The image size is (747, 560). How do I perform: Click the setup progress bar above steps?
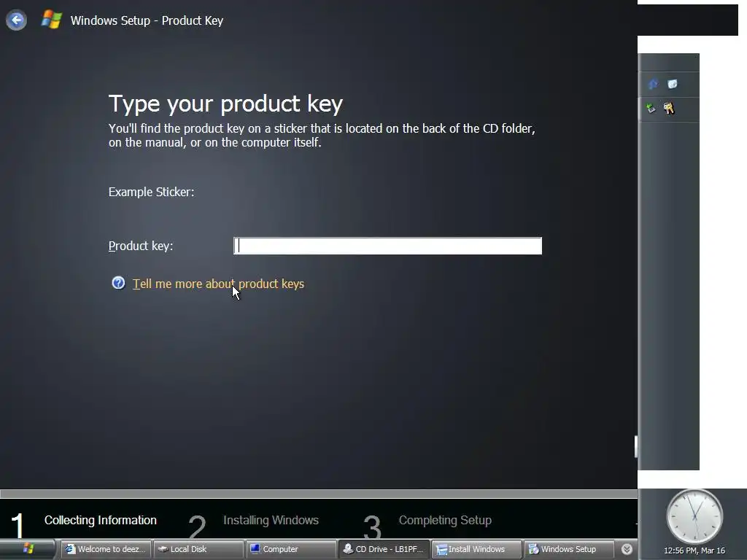point(319,494)
